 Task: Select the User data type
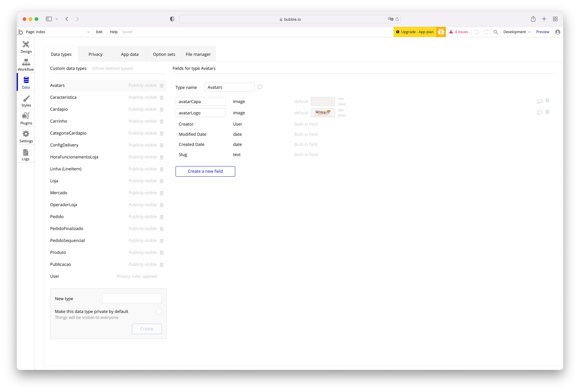(108, 276)
